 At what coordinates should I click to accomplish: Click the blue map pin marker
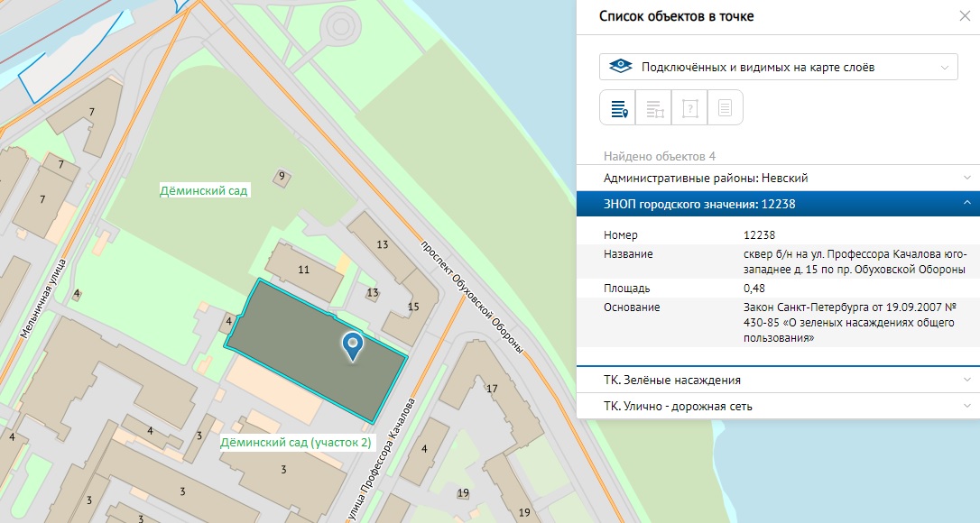click(x=353, y=345)
